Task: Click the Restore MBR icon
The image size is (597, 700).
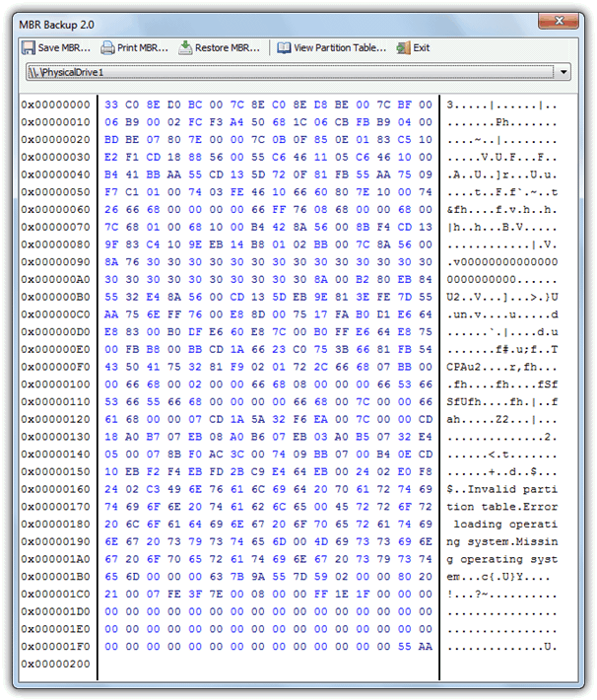Action: click(x=185, y=47)
